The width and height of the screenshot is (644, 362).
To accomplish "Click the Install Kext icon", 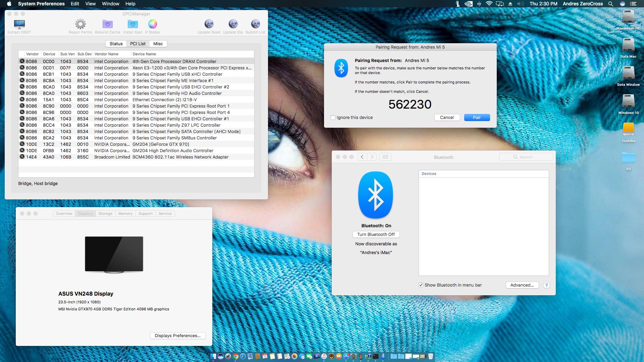I will pyautogui.click(x=132, y=24).
